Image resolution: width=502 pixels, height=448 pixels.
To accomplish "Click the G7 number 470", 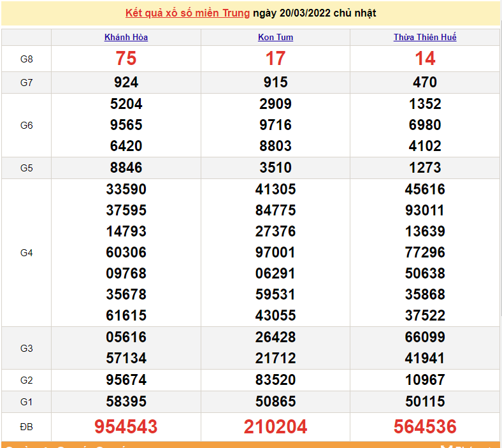I will 425,82.
